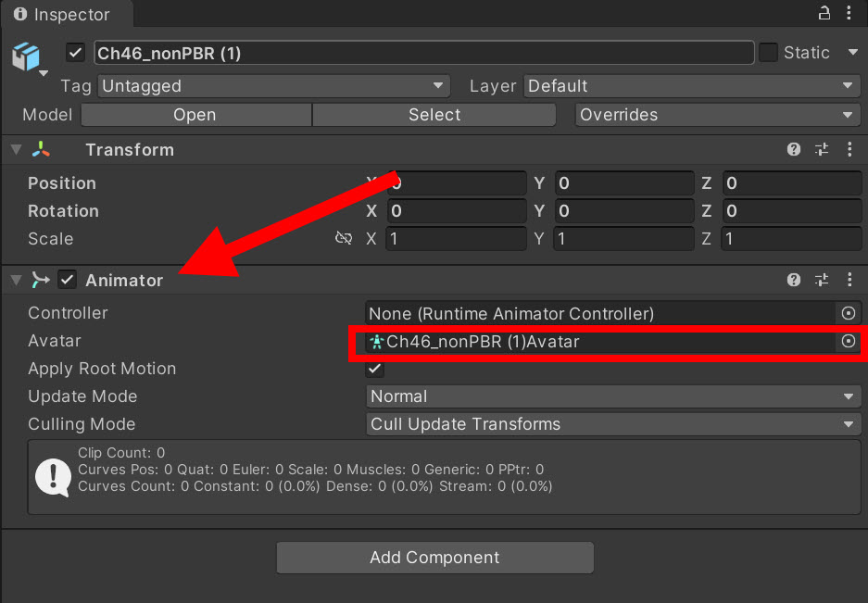Click the Add Component button

pos(435,558)
